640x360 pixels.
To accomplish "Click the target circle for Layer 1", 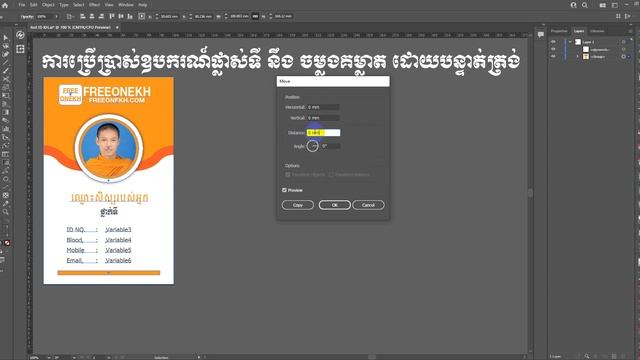I will [624, 42].
